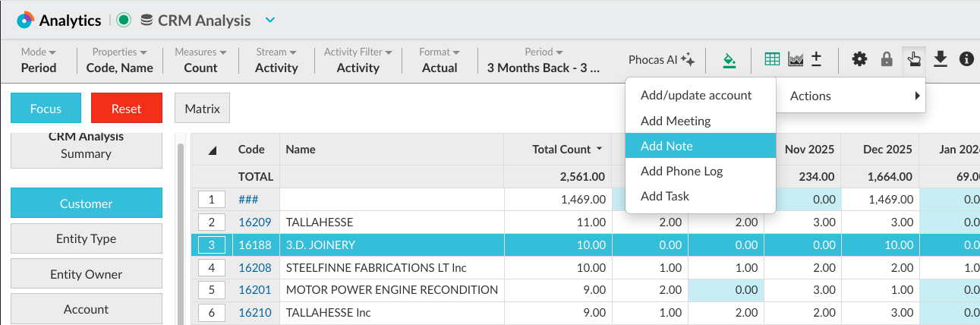
Task: Open the chart view icon
Action: [x=796, y=59]
